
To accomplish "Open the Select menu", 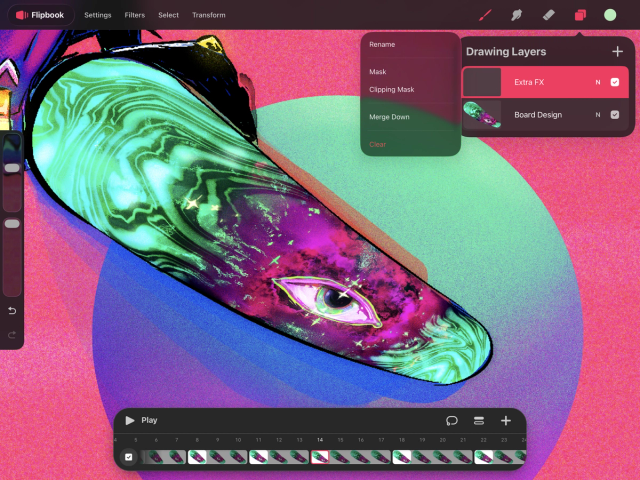I will coord(169,15).
